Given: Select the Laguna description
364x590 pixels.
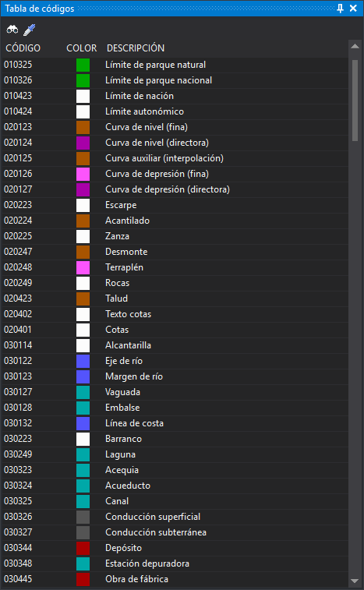Looking at the screenshot, I should click(120, 454).
